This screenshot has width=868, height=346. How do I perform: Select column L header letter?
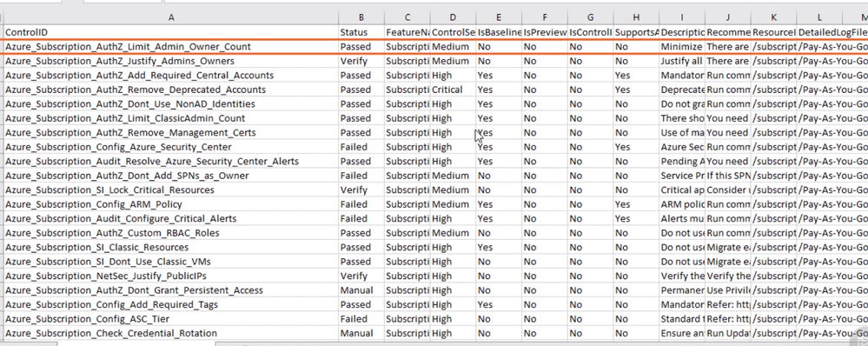click(x=819, y=17)
